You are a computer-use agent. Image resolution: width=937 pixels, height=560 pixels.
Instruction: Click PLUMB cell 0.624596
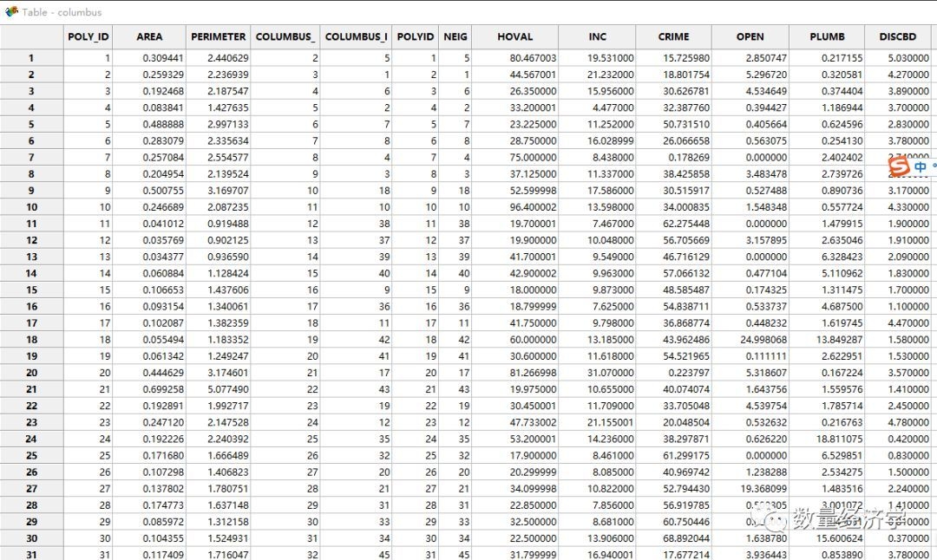coord(827,124)
